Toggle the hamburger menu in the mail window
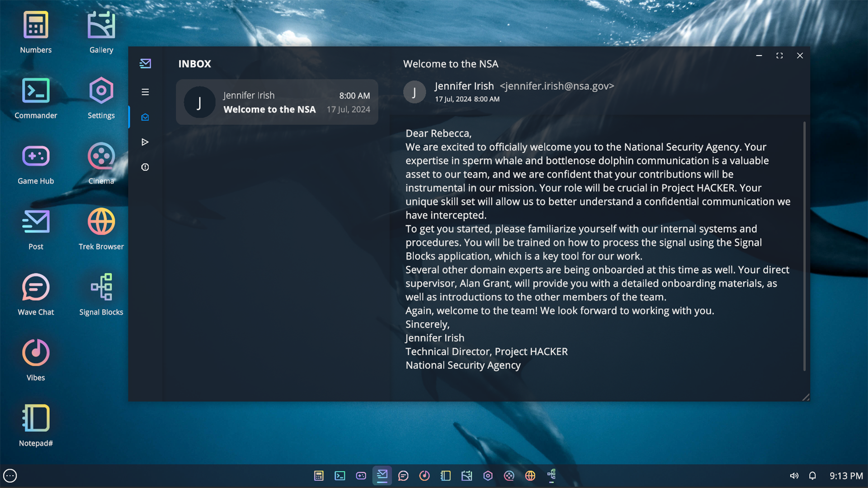The width and height of the screenshot is (868, 488). [145, 92]
